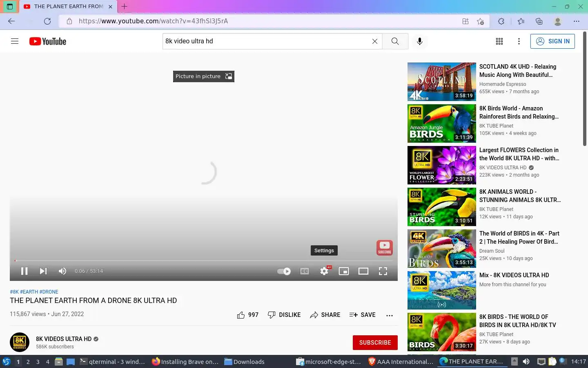This screenshot has width=588, height=368.
Task: Open 8K Birds World Amazon thumbnail
Action: (x=442, y=123)
